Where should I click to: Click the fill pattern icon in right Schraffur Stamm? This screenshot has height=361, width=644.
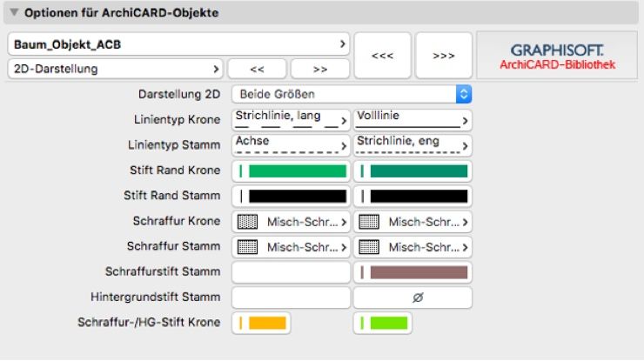tap(368, 247)
